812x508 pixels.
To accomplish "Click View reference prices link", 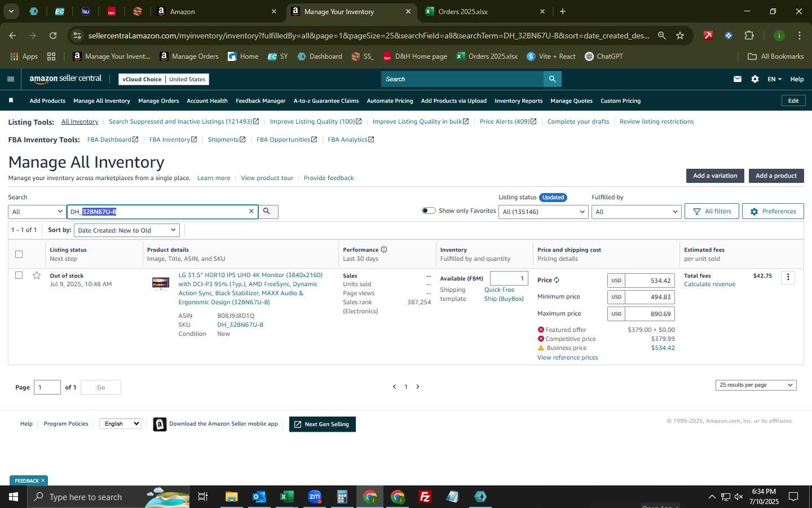I will [x=567, y=357].
